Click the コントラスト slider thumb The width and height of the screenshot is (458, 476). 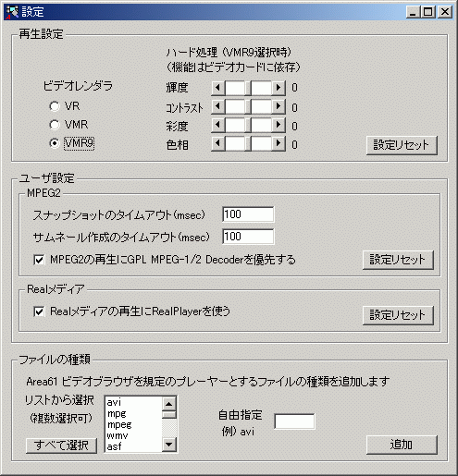tap(248, 106)
